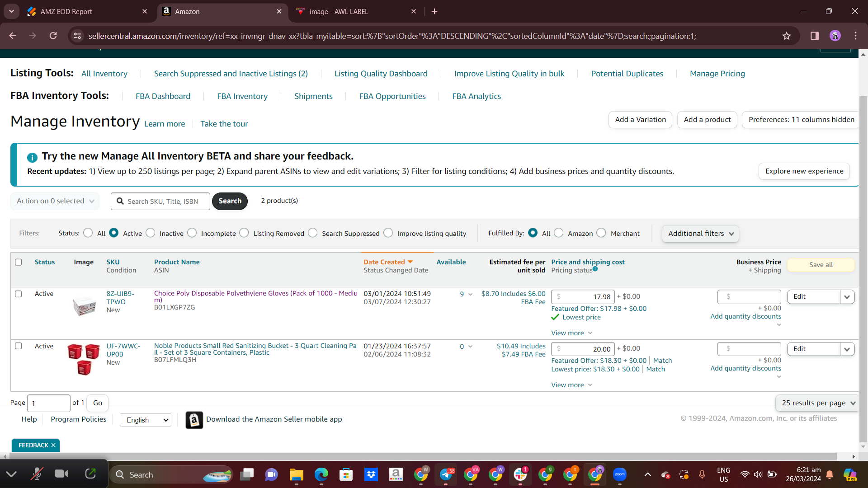This screenshot has height=488, width=868.
Task: Open Preferences: 11 columns hidden
Action: click(801, 120)
